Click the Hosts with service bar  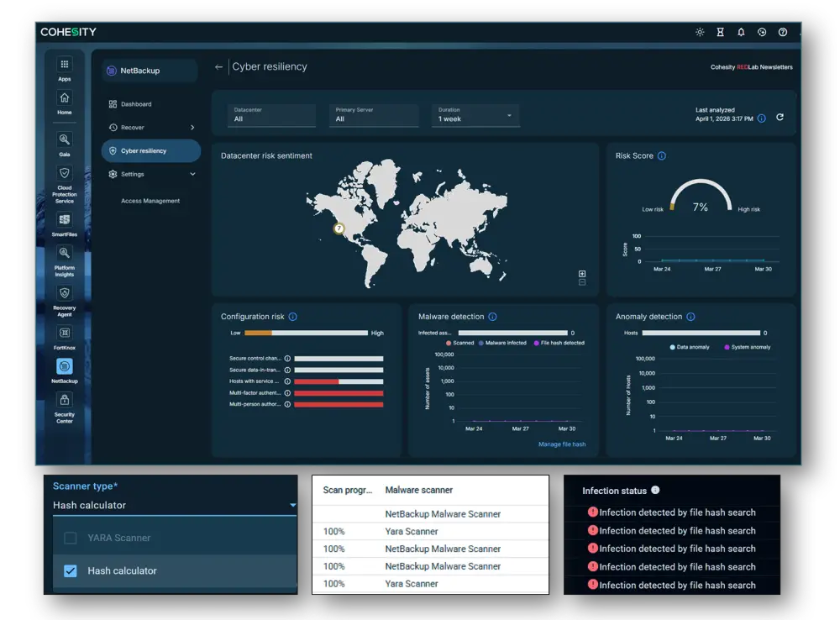(x=339, y=381)
